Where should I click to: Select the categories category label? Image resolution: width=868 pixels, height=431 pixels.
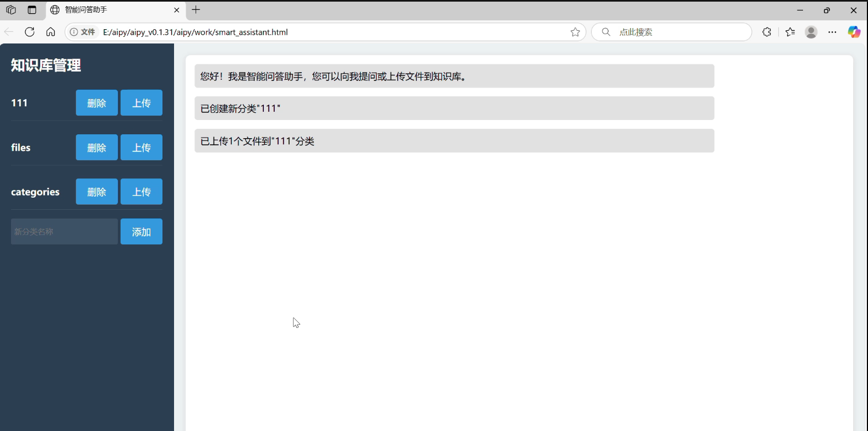pyautogui.click(x=35, y=192)
